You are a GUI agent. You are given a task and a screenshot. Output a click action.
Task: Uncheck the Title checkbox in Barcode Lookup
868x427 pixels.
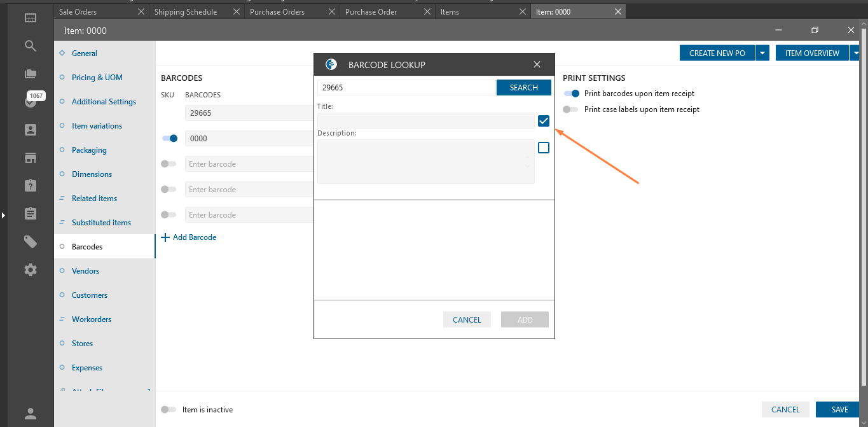coord(544,121)
